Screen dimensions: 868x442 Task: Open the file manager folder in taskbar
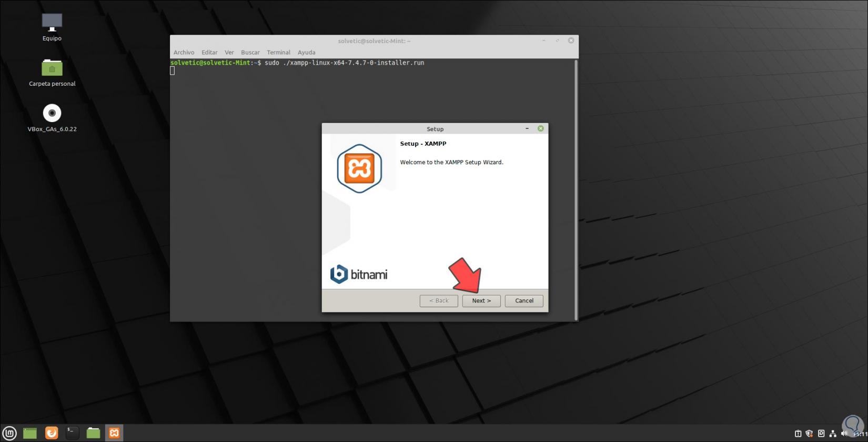point(93,433)
